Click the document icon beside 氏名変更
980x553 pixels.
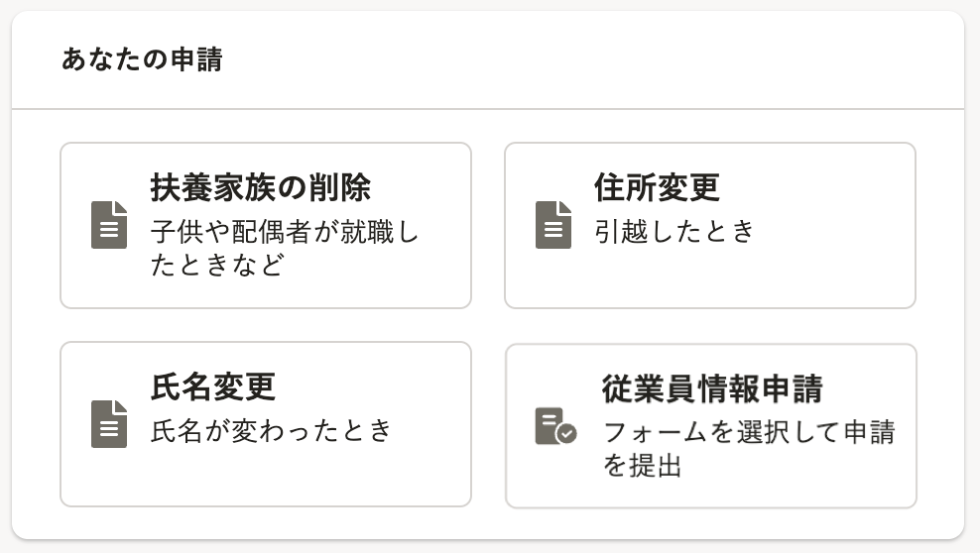(x=109, y=424)
